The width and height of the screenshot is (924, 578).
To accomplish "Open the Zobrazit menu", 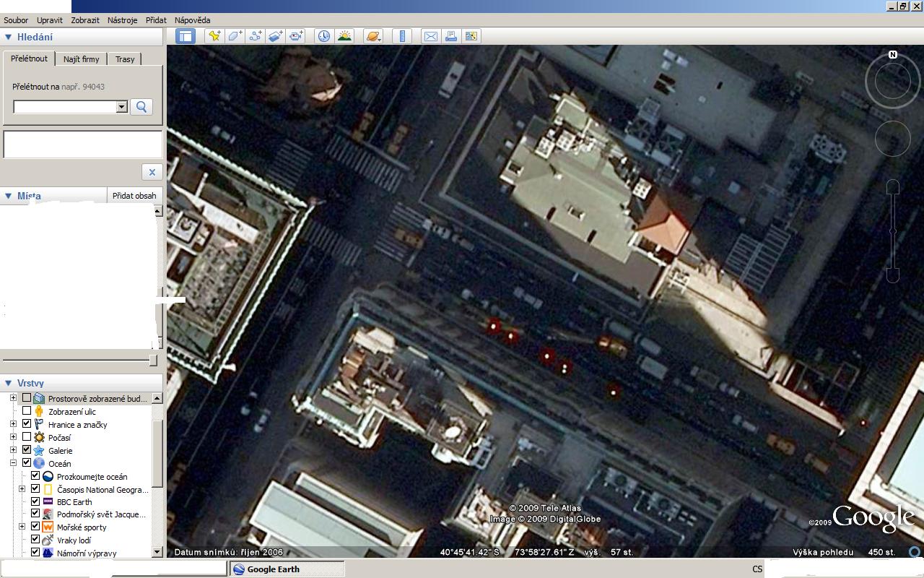I will [85, 20].
